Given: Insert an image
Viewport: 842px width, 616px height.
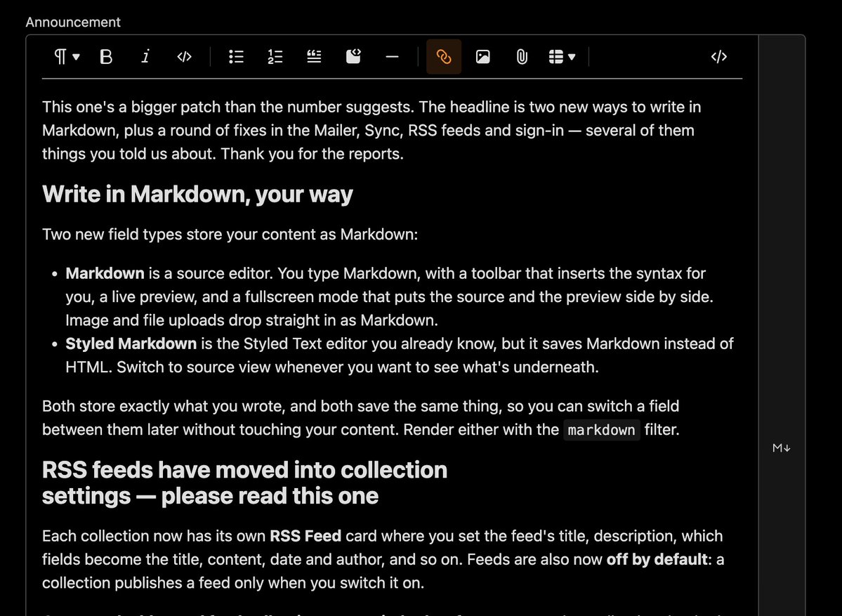Looking at the screenshot, I should (x=482, y=56).
